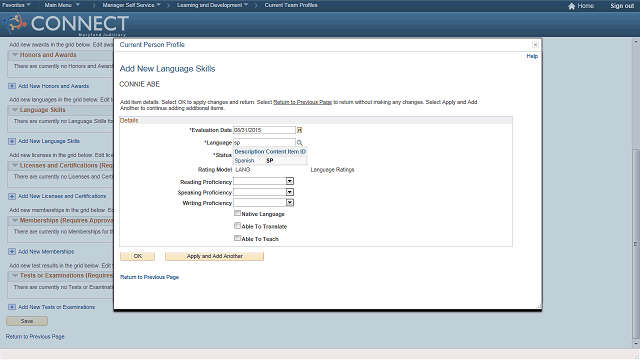The image size is (640, 360).
Task: Close the Current Person Profile dialog
Action: 535,44
